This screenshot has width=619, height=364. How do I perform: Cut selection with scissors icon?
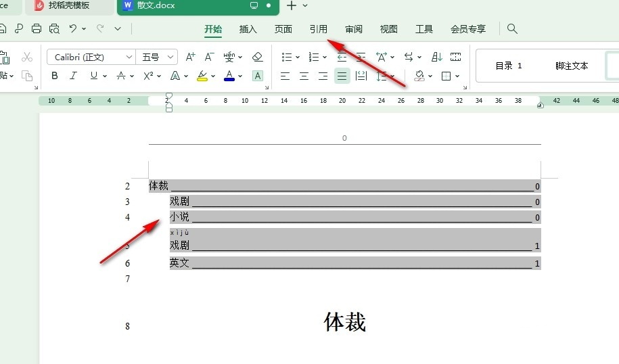pyautogui.click(x=27, y=58)
